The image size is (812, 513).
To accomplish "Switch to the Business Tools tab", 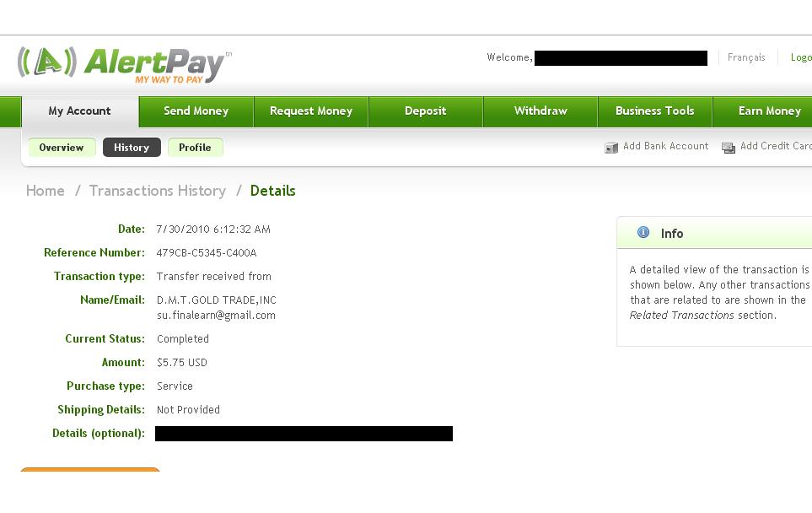I will 655,111.
